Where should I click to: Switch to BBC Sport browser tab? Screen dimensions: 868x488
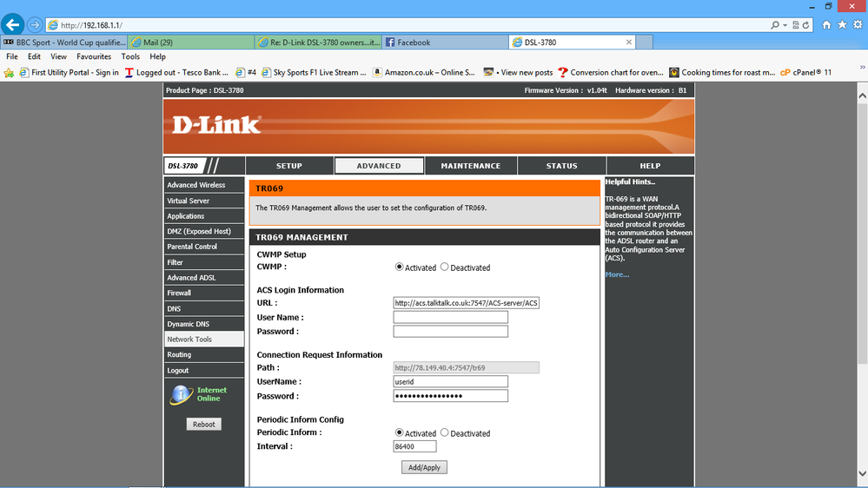64,42
